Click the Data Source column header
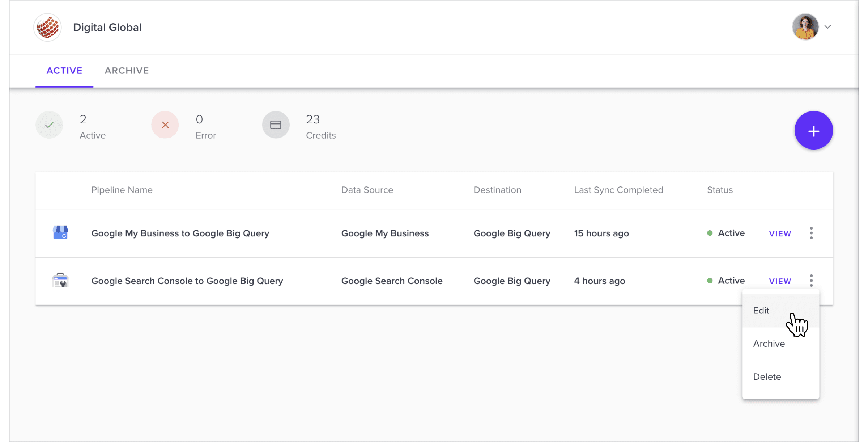 (367, 190)
